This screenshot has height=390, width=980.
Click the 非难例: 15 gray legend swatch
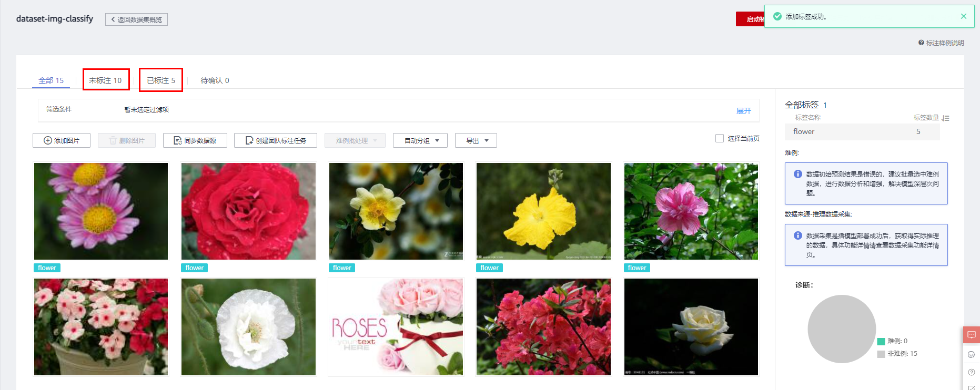(x=881, y=354)
